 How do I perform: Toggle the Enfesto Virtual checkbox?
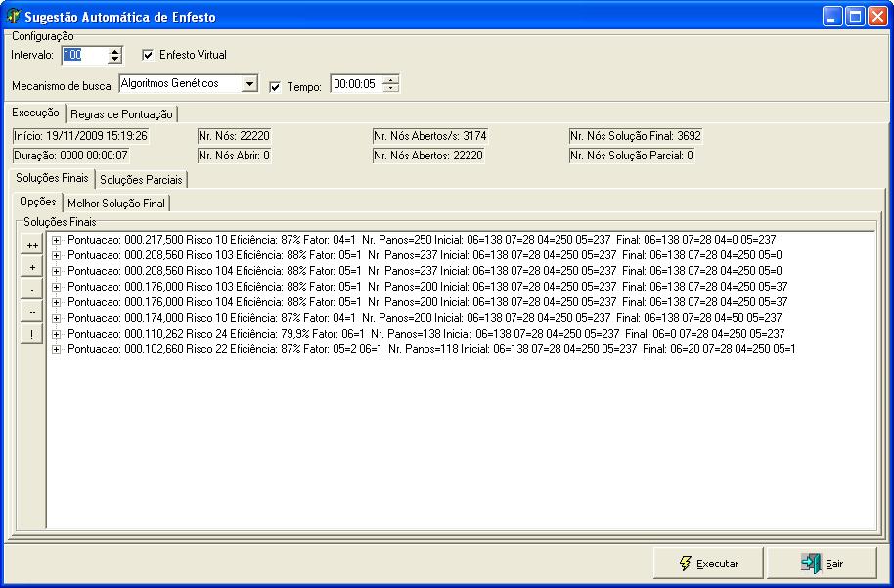click(149, 55)
